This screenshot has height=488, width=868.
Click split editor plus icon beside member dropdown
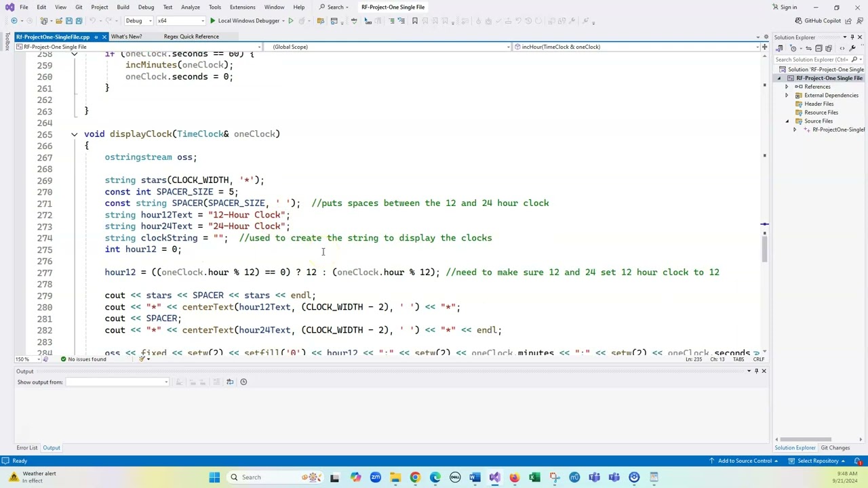[764, 47]
